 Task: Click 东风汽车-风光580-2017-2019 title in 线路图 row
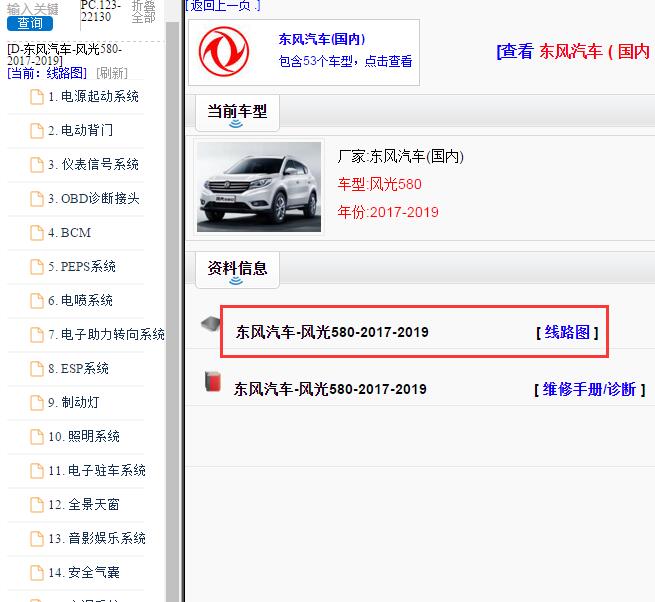coord(332,332)
